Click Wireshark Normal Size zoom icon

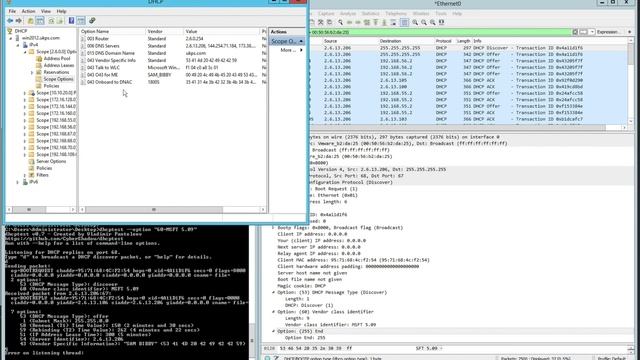coord(433,22)
